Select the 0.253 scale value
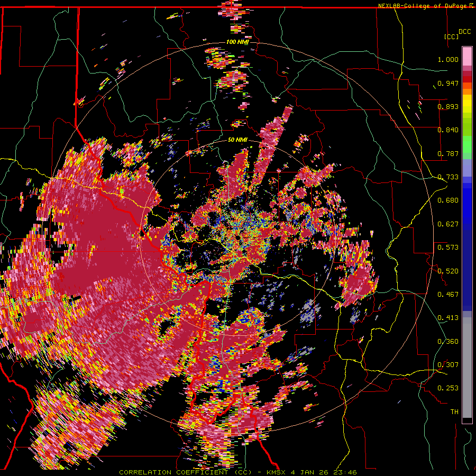This screenshot has width=476, height=476. (x=448, y=388)
